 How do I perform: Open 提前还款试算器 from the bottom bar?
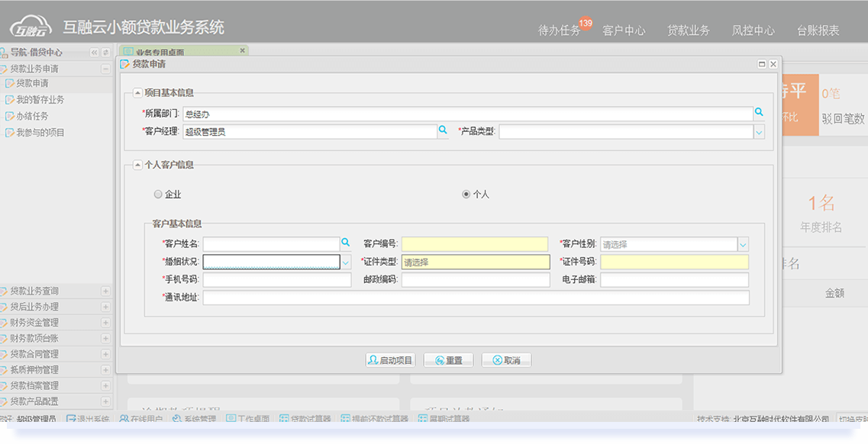(374, 419)
